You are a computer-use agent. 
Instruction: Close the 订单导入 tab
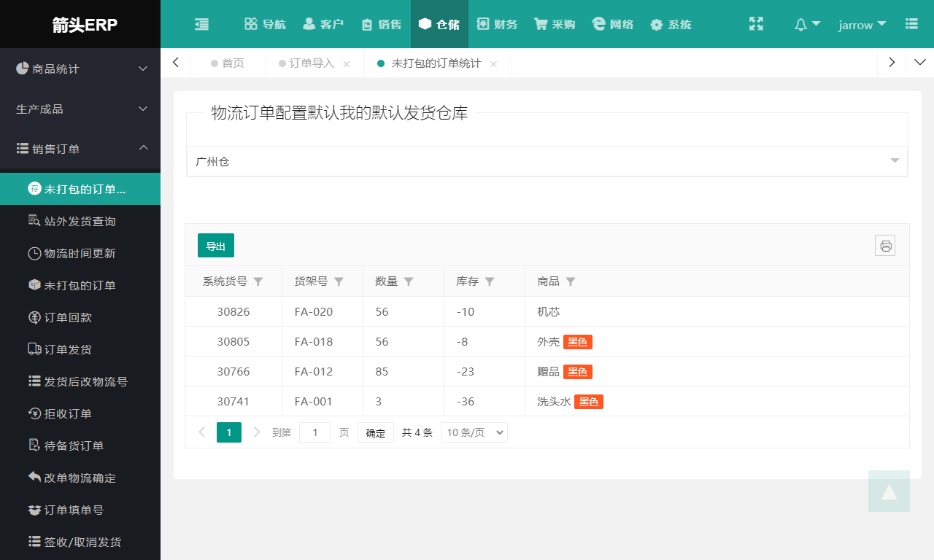347,64
